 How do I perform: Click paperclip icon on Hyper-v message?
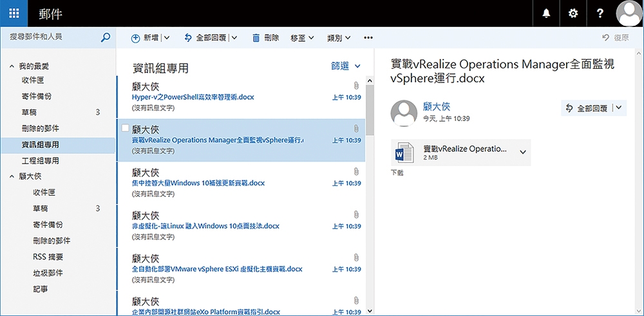click(x=356, y=86)
